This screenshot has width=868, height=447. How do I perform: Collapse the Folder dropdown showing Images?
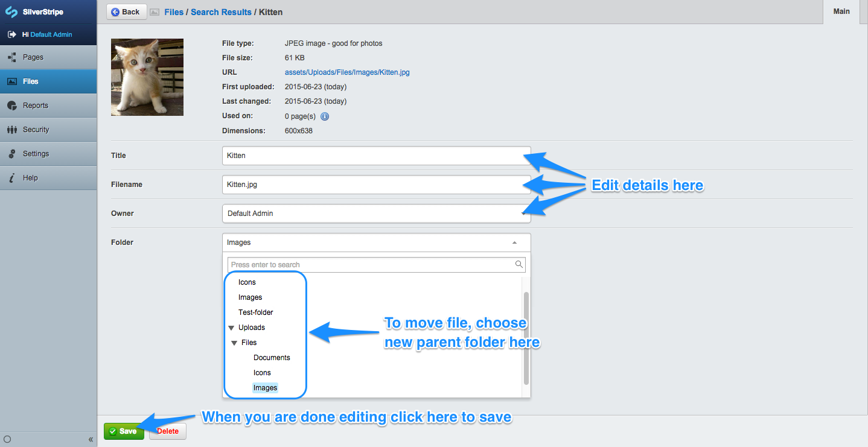click(x=514, y=243)
